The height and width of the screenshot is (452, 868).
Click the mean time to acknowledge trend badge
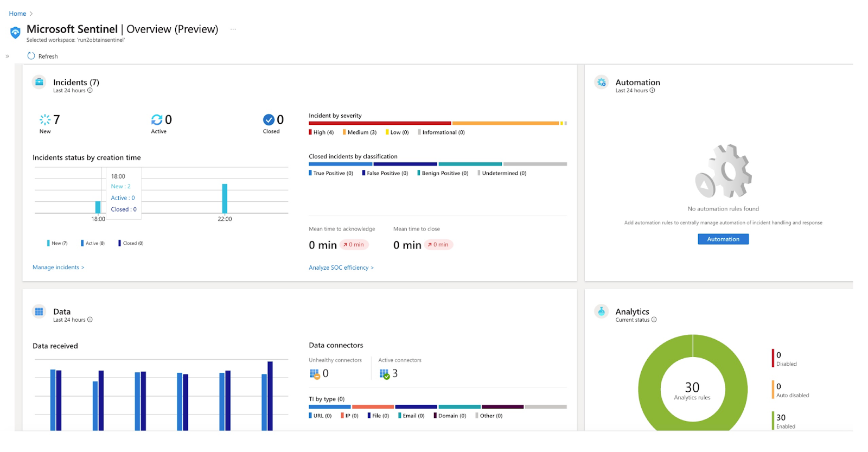[x=354, y=245]
